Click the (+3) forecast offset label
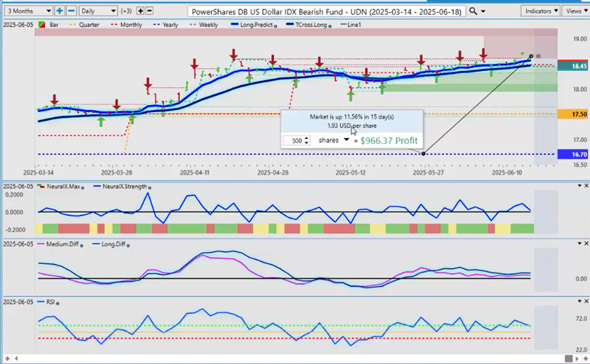 (126, 11)
